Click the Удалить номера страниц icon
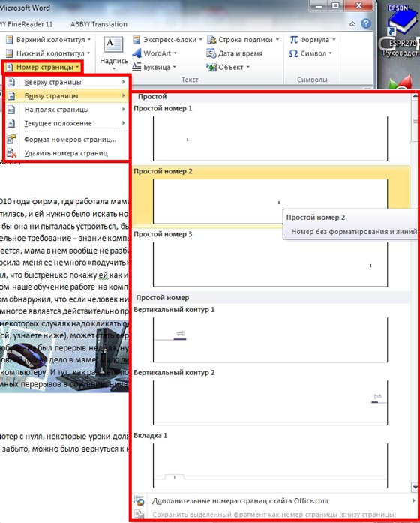The width and height of the screenshot is (420, 523). pos(12,153)
